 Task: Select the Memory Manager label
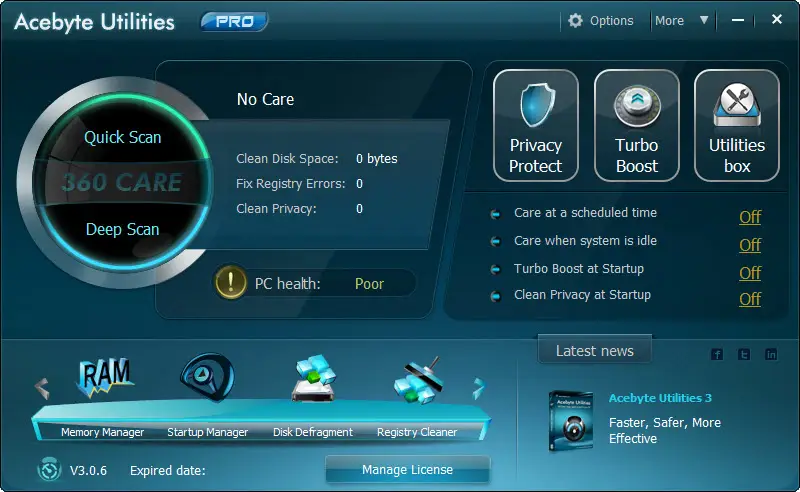[103, 432]
